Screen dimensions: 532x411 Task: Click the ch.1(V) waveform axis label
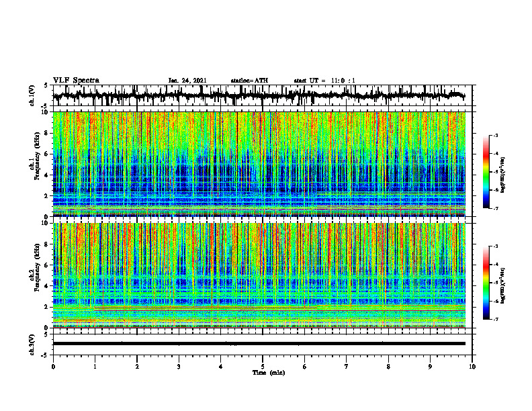click(x=32, y=95)
